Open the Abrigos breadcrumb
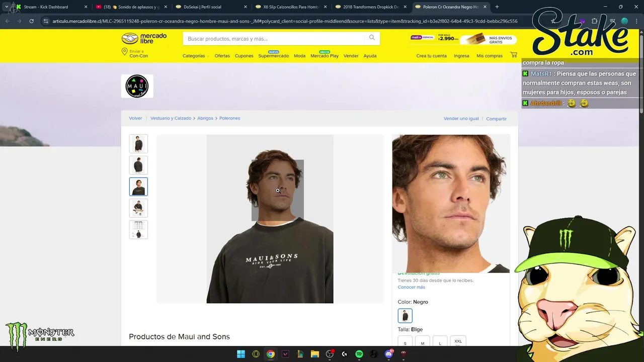This screenshot has width=644, height=362. [205, 118]
